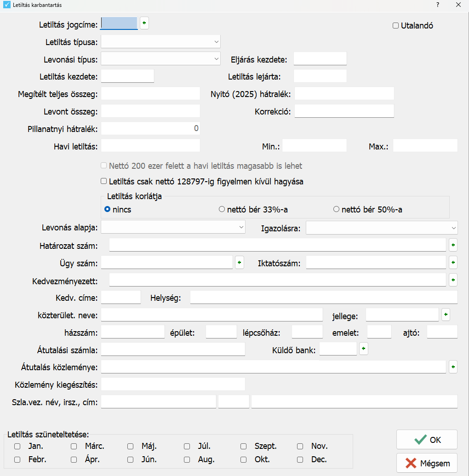Enable the Utalandó checkbox

click(395, 26)
